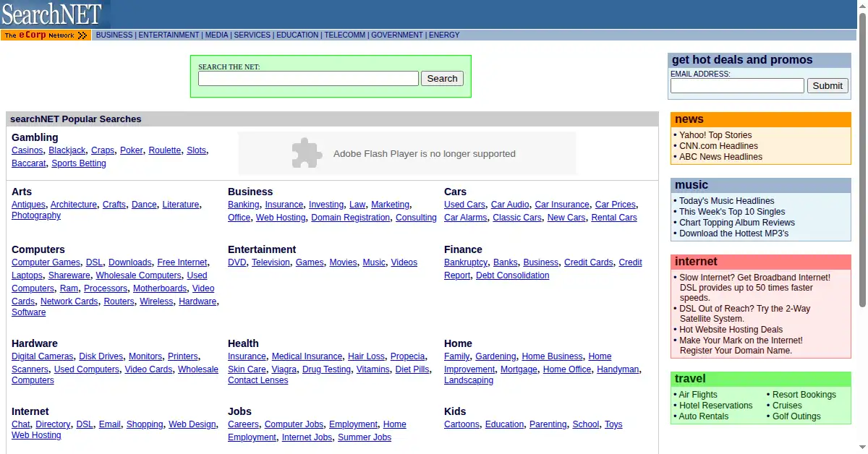Screen dimensions: 868x454
Task: Open This Week's Top 10 Singles
Action: [x=732, y=212]
